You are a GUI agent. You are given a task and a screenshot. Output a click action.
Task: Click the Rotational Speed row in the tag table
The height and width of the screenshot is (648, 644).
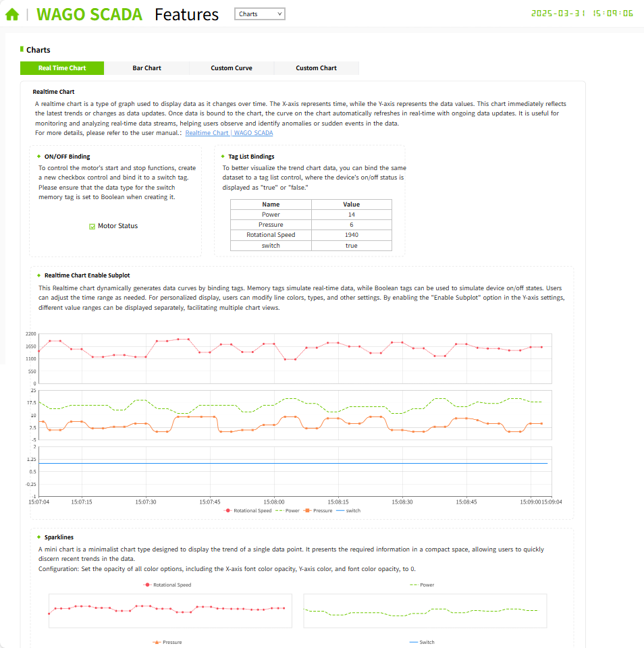tap(271, 235)
